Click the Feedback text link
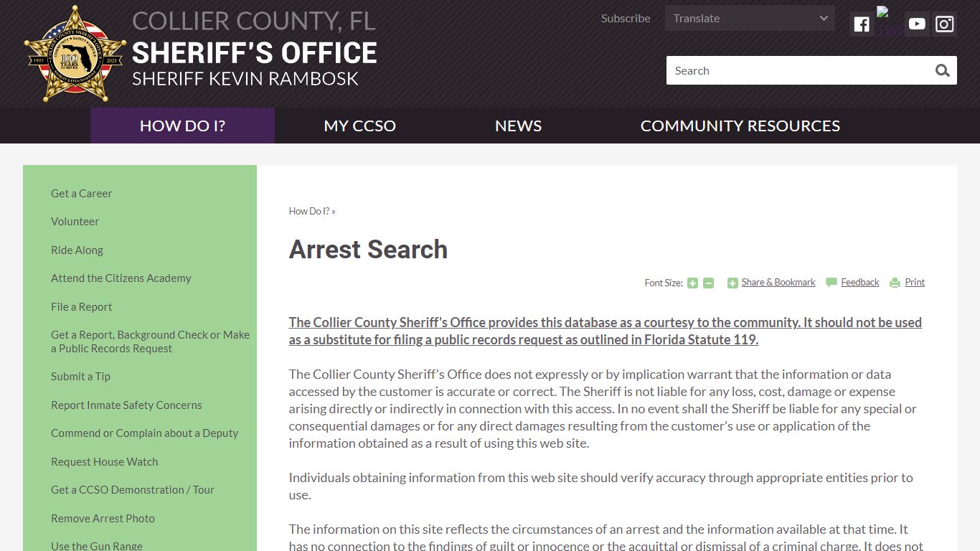Screen dimensions: 980x551 tap(859, 282)
